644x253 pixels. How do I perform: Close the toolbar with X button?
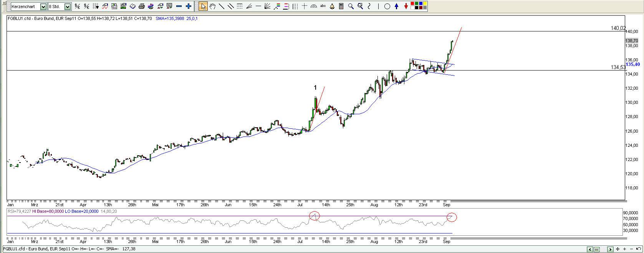point(3,3)
